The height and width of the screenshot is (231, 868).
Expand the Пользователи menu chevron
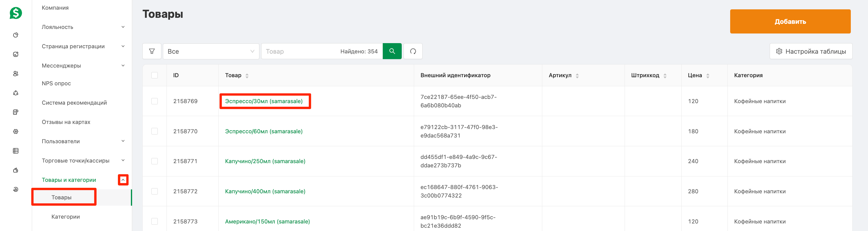pyautogui.click(x=123, y=141)
